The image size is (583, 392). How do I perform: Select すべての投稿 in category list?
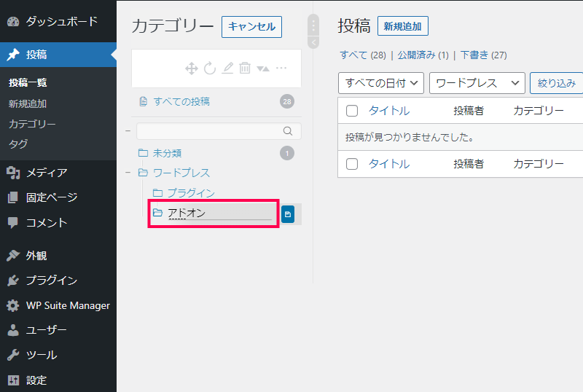(x=181, y=101)
